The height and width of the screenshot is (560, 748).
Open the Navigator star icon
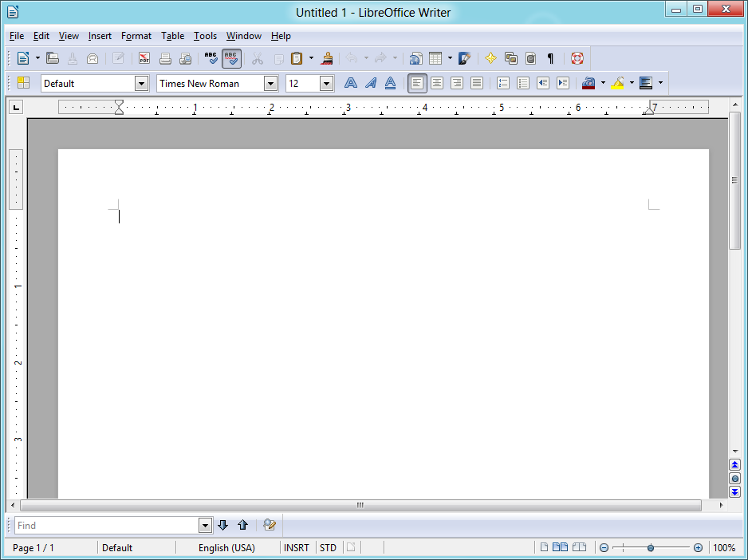click(x=490, y=59)
